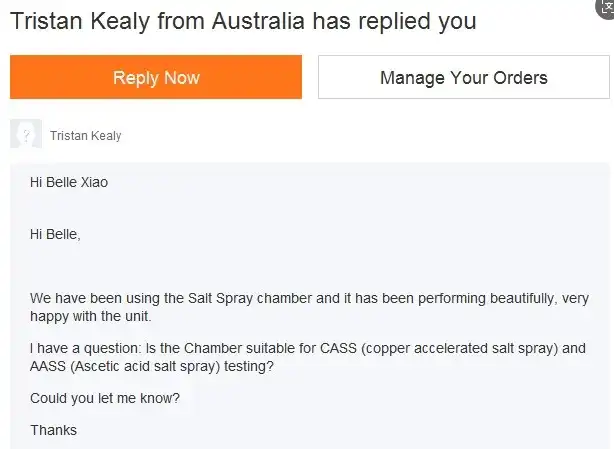
Task: Open Manage Your Orders
Action: pos(464,77)
